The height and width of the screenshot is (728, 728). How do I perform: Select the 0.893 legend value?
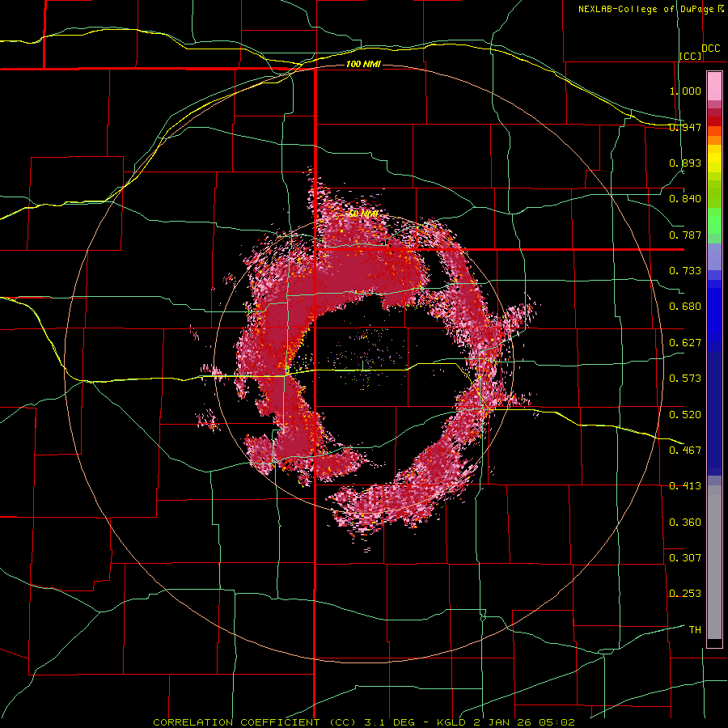[685, 163]
